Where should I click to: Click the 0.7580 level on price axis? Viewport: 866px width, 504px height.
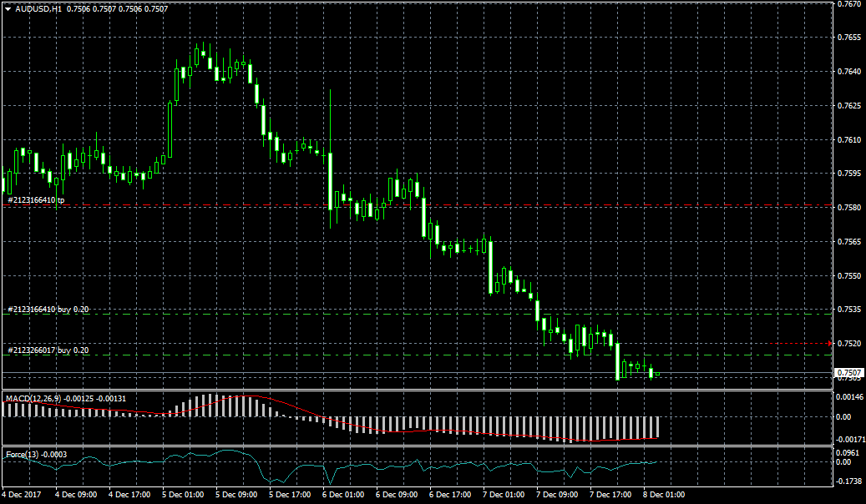point(849,208)
